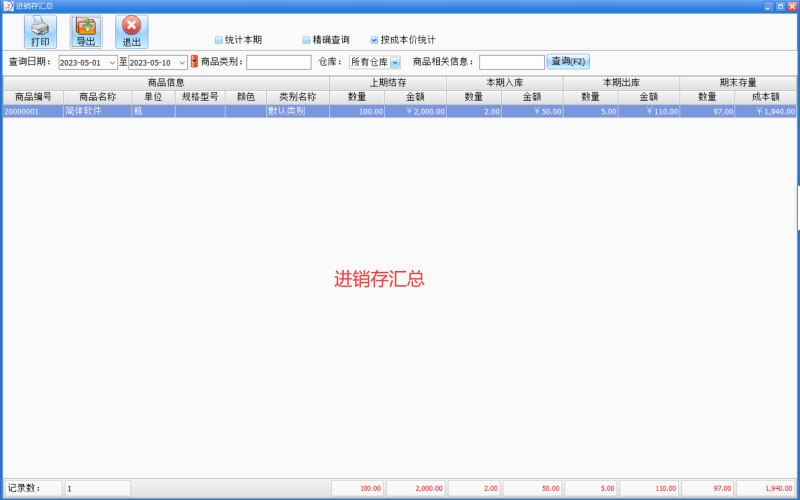
Task: Sort by 商品编号 column header
Action: (33, 97)
